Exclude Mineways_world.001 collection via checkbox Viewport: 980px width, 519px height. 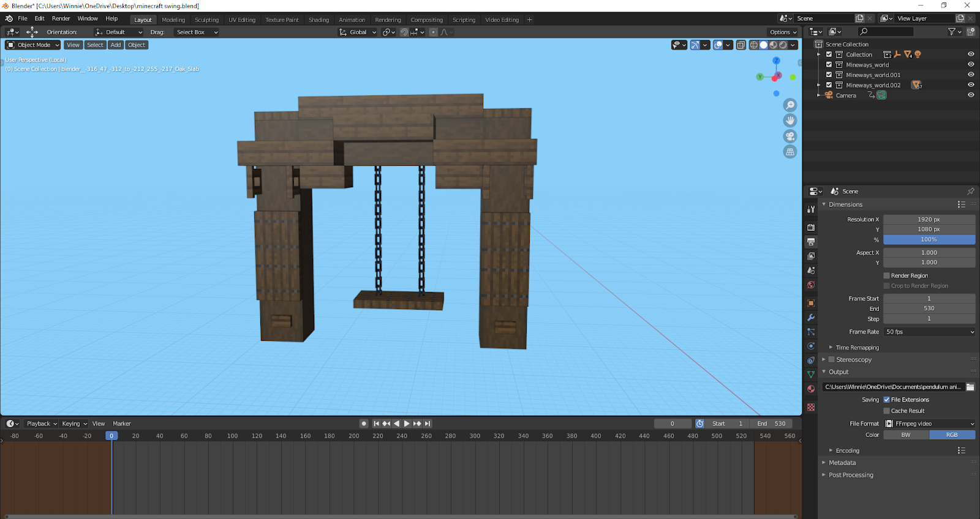coord(829,75)
